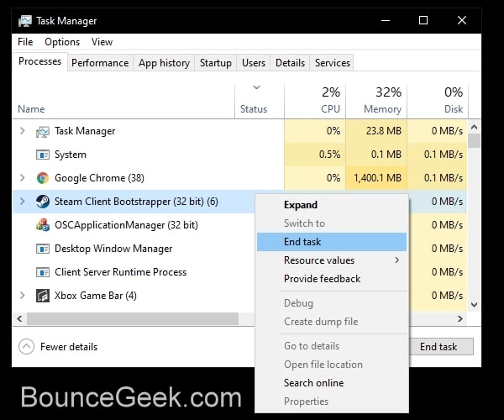
Task: Switch to the Details tab
Action: click(290, 63)
